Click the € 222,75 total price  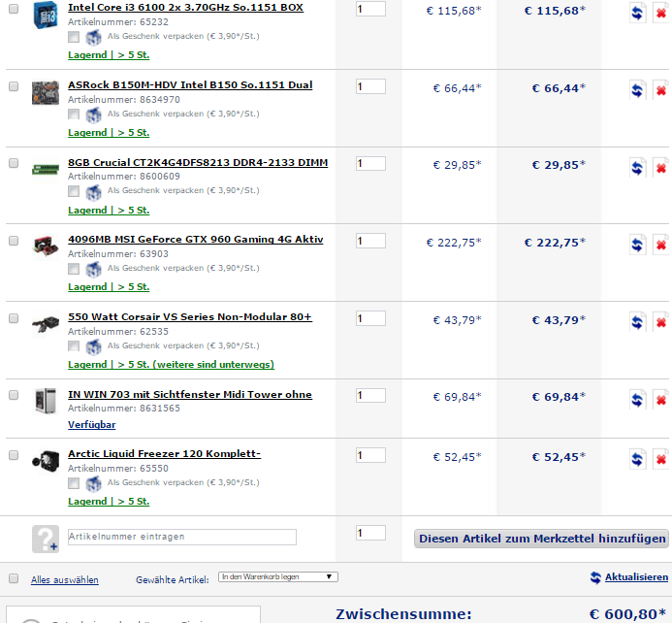point(555,243)
